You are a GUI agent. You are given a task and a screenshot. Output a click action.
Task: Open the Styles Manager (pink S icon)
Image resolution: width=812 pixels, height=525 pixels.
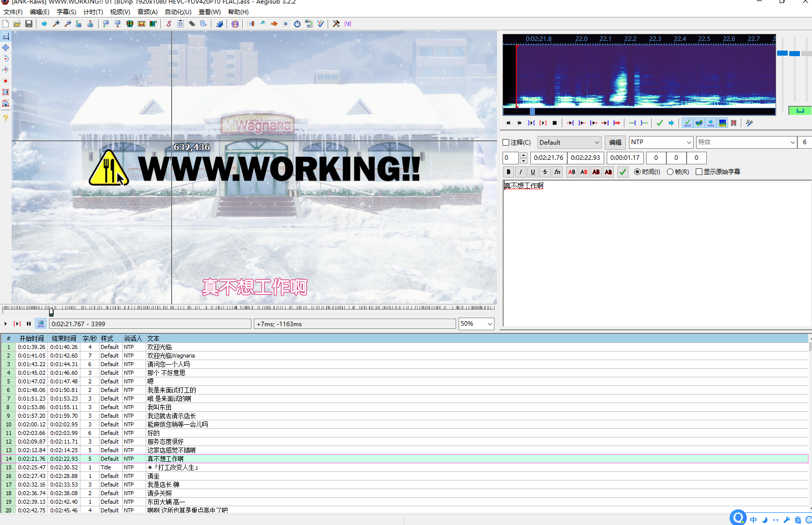pyautogui.click(x=169, y=24)
